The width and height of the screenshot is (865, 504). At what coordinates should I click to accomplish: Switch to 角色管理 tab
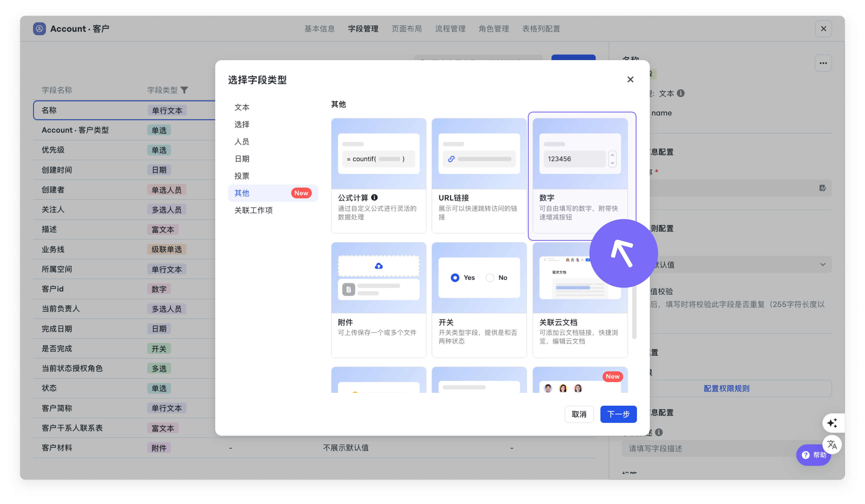(494, 29)
